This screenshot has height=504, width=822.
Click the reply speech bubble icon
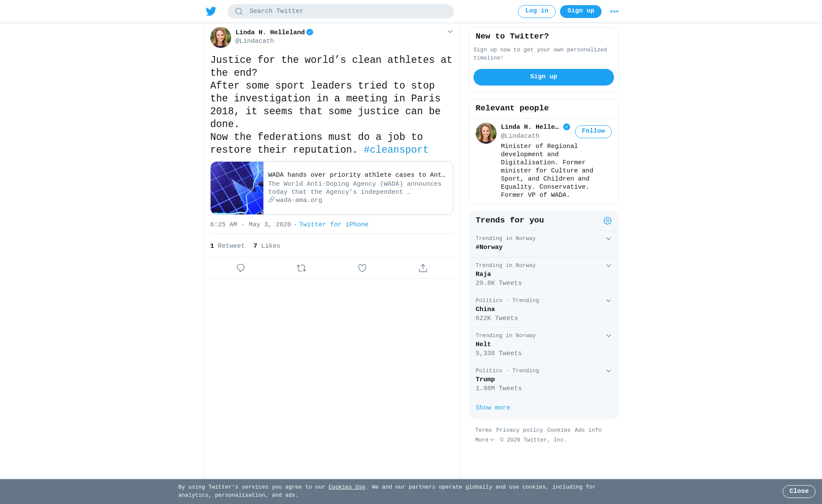coord(241,268)
